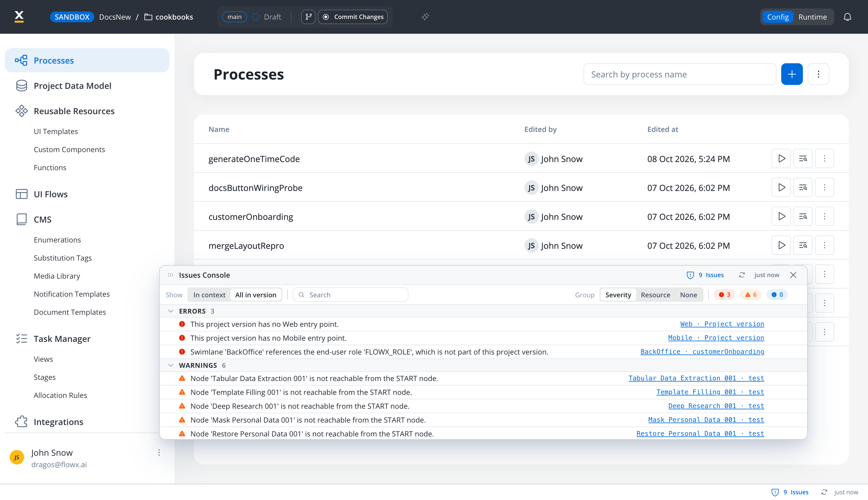Open Integrations in the sidebar
Screen dimensions: 868x500
tap(58, 422)
